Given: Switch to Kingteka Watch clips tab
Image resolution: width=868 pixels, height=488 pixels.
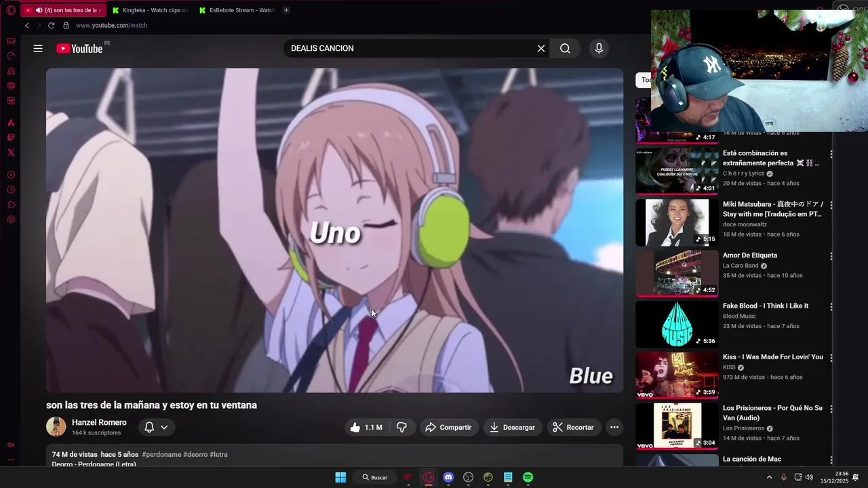Looking at the screenshot, I should 149,10.
